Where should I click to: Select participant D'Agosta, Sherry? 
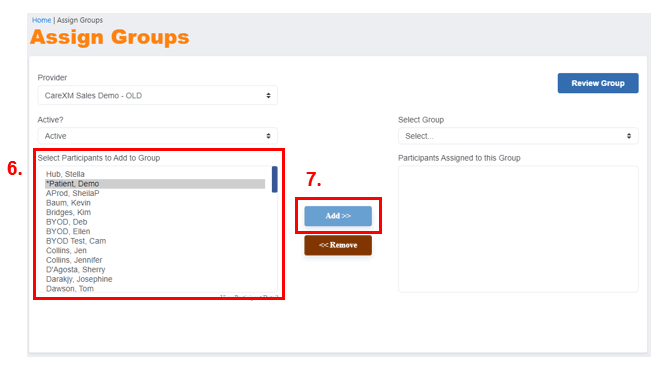click(x=155, y=270)
